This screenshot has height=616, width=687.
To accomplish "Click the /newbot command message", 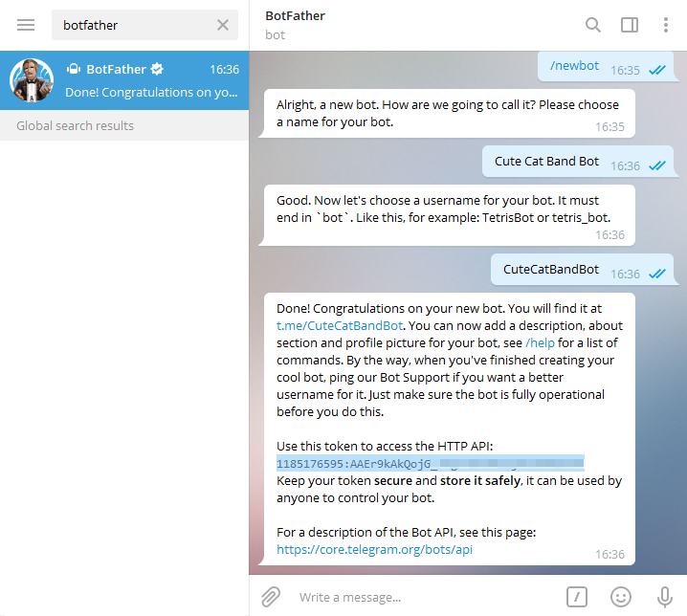I will pyautogui.click(x=574, y=66).
